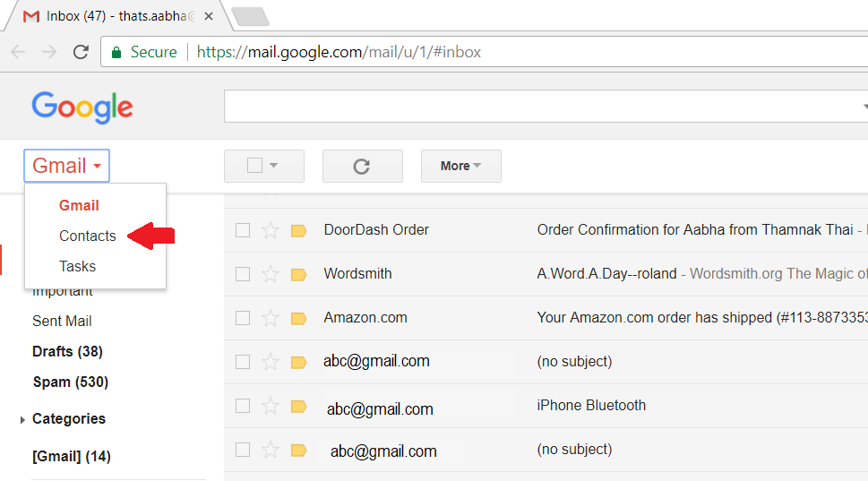The image size is (868, 481).
Task: Check the DoorDash Order email checkbox
Action: tap(243, 230)
